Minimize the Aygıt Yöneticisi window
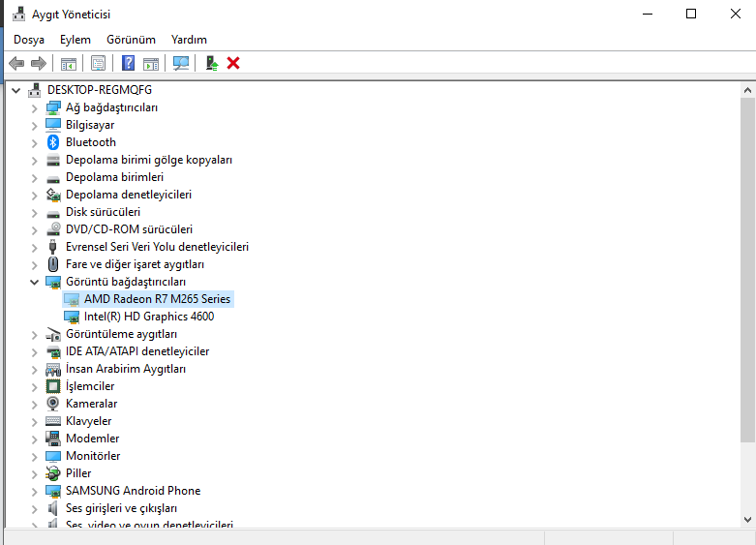756x545 pixels. click(648, 14)
